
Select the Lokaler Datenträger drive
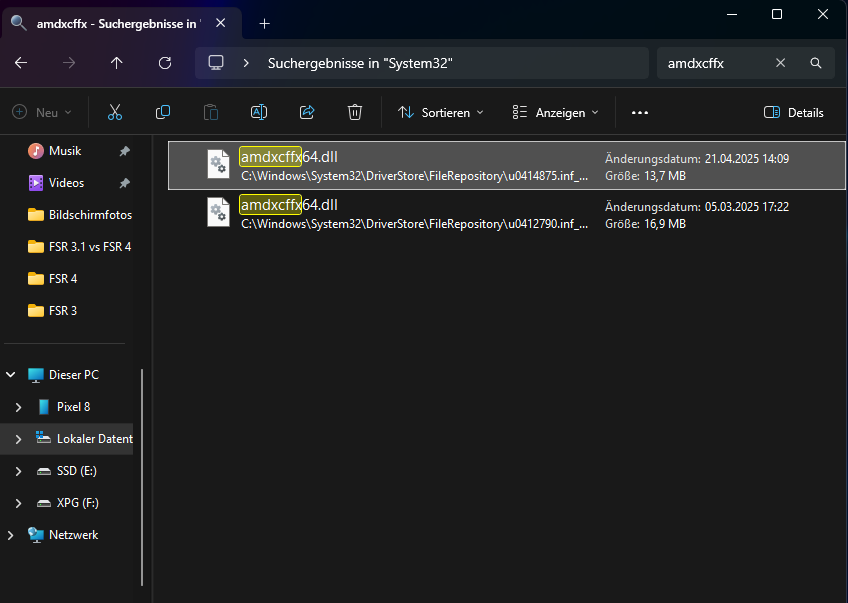tap(84, 439)
